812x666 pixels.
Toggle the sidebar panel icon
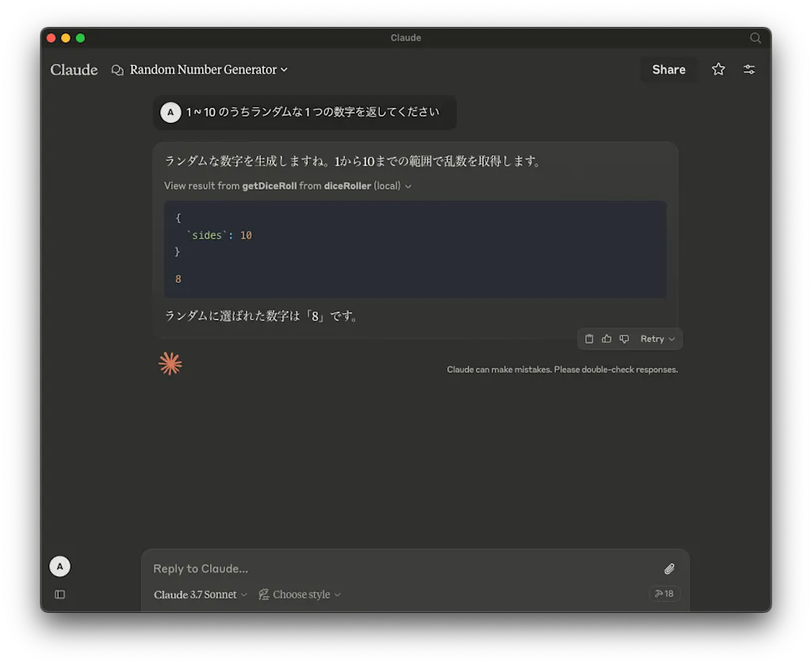[x=60, y=594]
